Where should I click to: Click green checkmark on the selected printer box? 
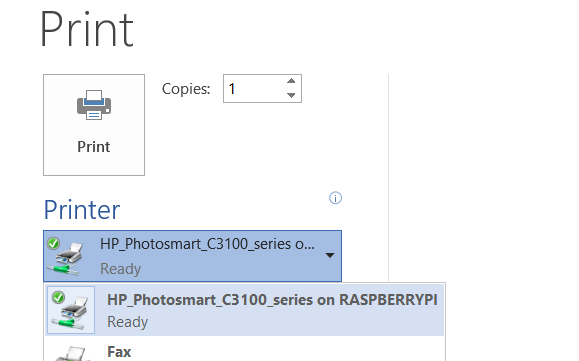coord(54,243)
